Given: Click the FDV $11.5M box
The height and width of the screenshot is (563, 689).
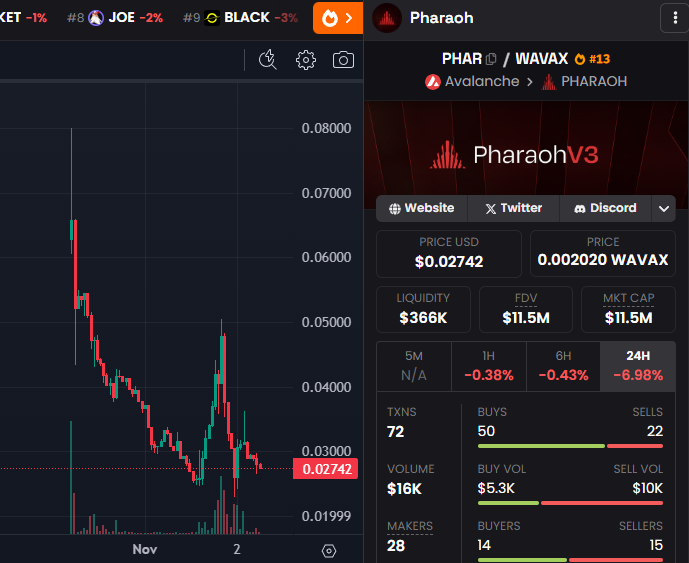Looking at the screenshot, I should coord(526,309).
